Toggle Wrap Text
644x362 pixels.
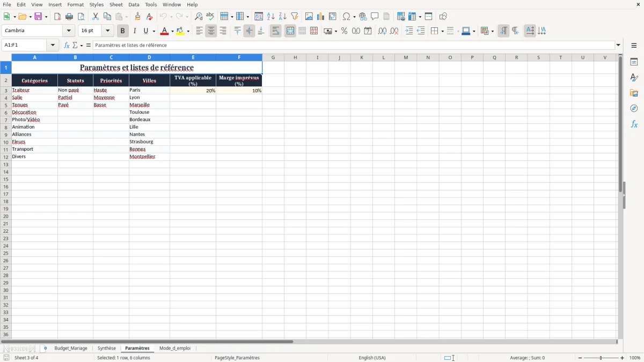pyautogui.click(x=275, y=31)
